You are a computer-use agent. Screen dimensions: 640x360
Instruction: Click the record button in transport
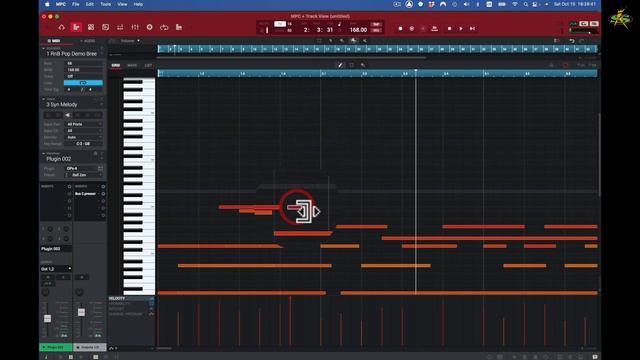[x=400, y=29]
